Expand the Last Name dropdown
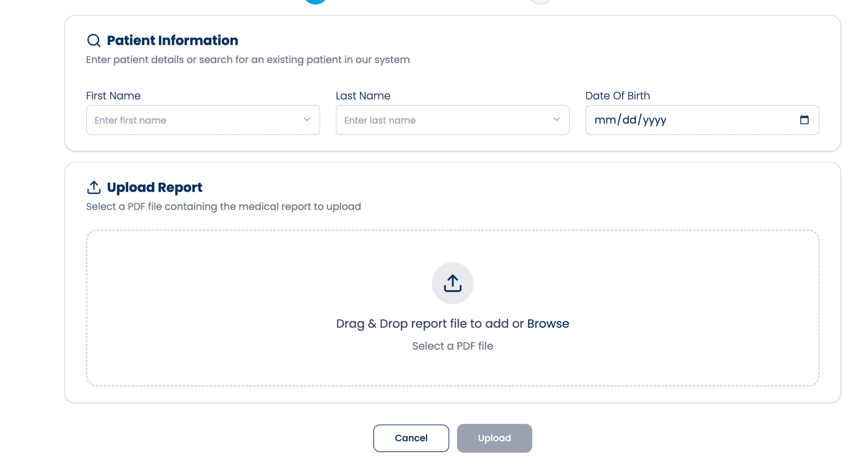The image size is (868, 472). [x=556, y=120]
